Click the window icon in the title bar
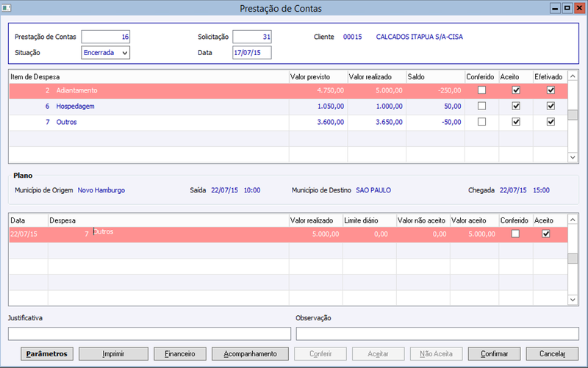Image resolution: width=588 pixels, height=368 pixels. tap(7, 7)
